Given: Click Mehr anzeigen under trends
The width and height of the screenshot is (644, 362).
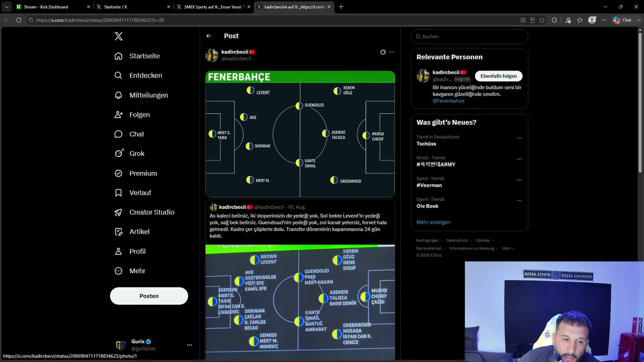Looking at the screenshot, I should coord(433,222).
